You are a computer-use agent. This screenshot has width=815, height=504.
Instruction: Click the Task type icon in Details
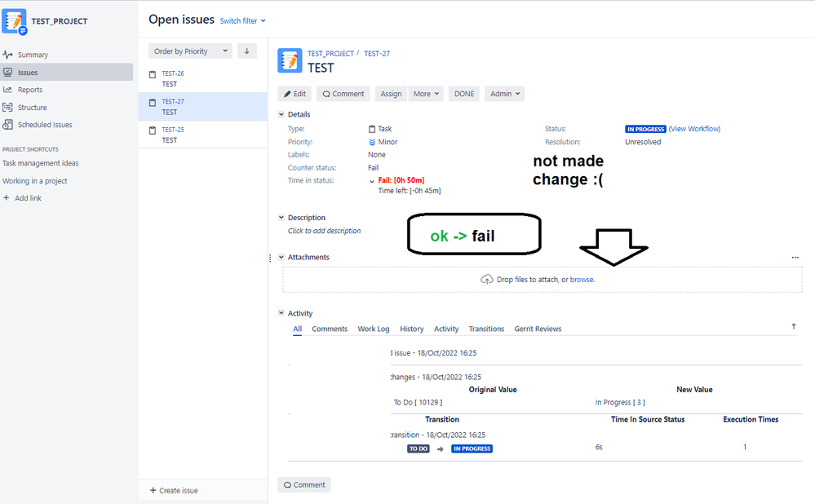372,129
